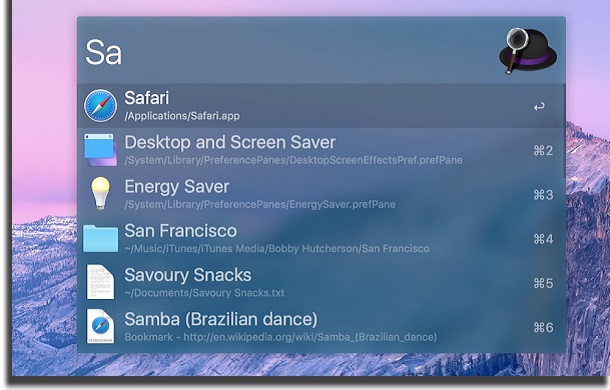Select the Savoury Snacks result
Image resolution: width=610 pixels, height=390 pixels.
coord(321,283)
